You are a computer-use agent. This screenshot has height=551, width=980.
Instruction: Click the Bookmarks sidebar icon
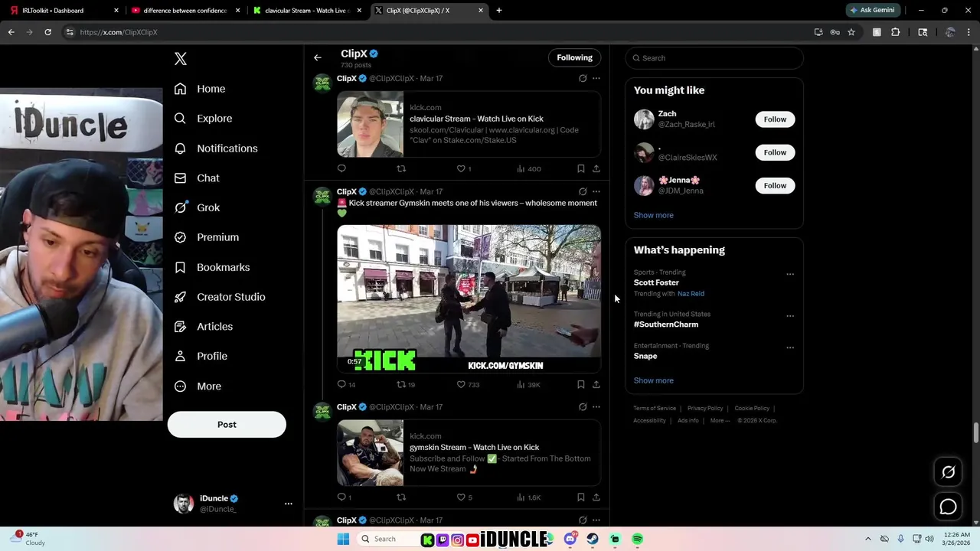pyautogui.click(x=180, y=267)
